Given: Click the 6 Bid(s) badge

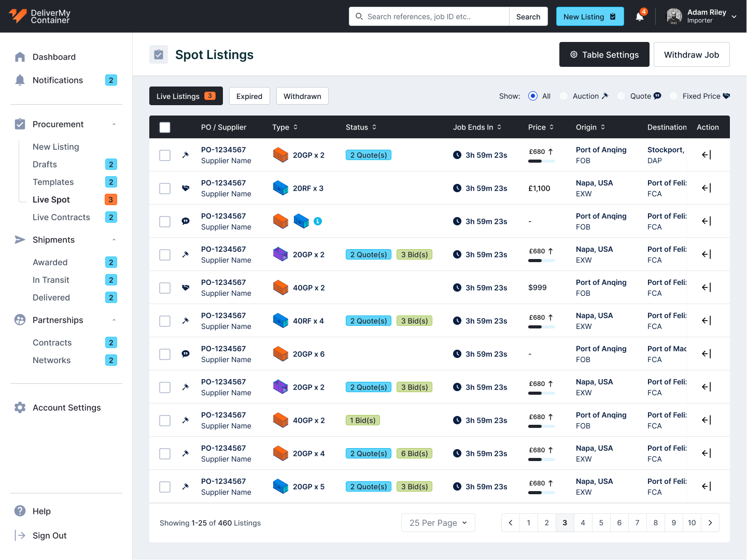Looking at the screenshot, I should coord(414,453).
